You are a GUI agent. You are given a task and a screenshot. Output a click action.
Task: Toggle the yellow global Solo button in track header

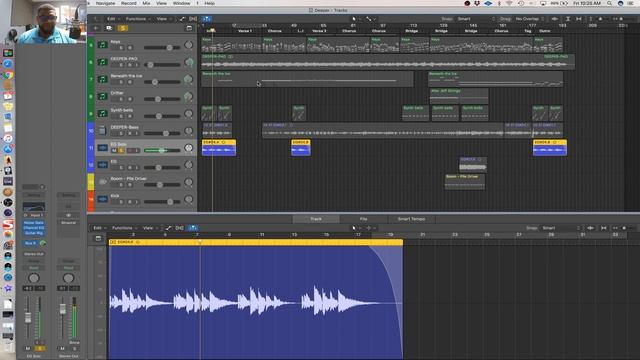[x=122, y=28]
